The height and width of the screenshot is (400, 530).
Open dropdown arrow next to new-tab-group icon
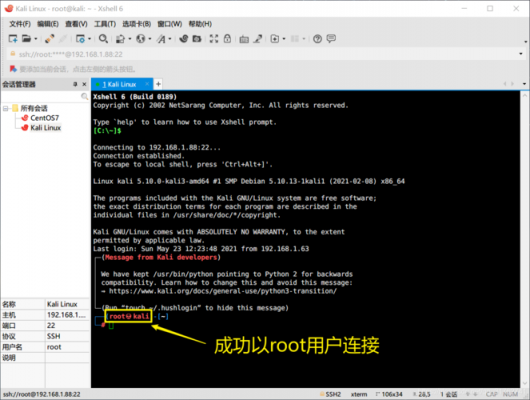(284, 39)
